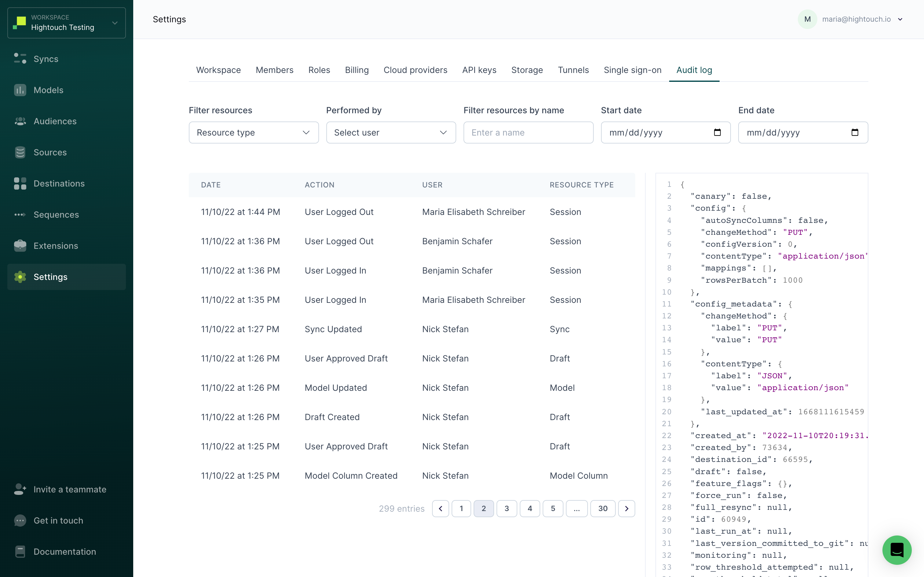Click the Audiences icon in sidebar
This screenshot has width=924, height=577.
[19, 121]
